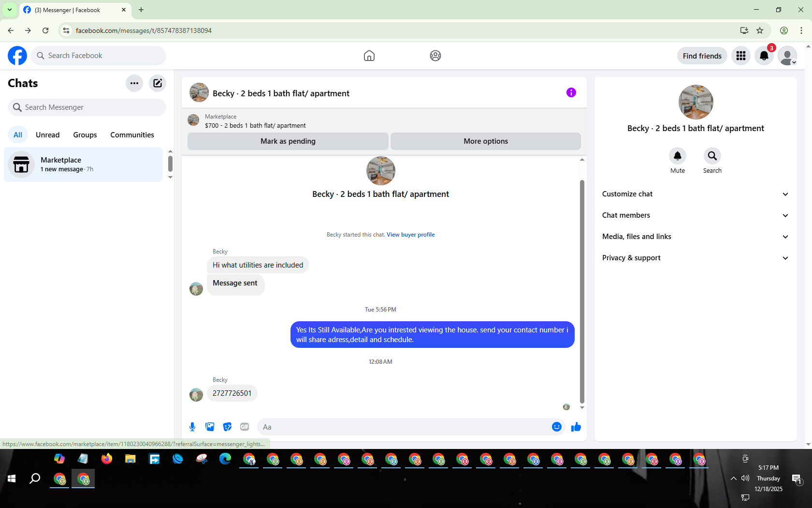This screenshot has height=508, width=812.
Task: Expand the Privacy & support section
Action: (696, 258)
